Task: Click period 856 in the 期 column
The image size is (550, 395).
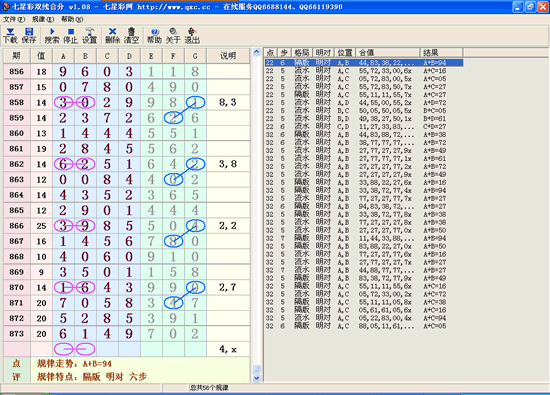Action: click(x=16, y=72)
